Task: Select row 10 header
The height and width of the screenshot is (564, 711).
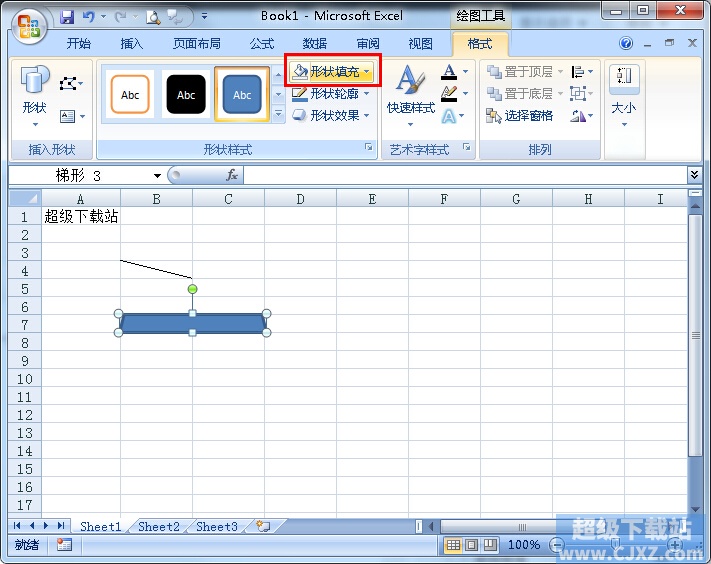Action: [x=25, y=379]
